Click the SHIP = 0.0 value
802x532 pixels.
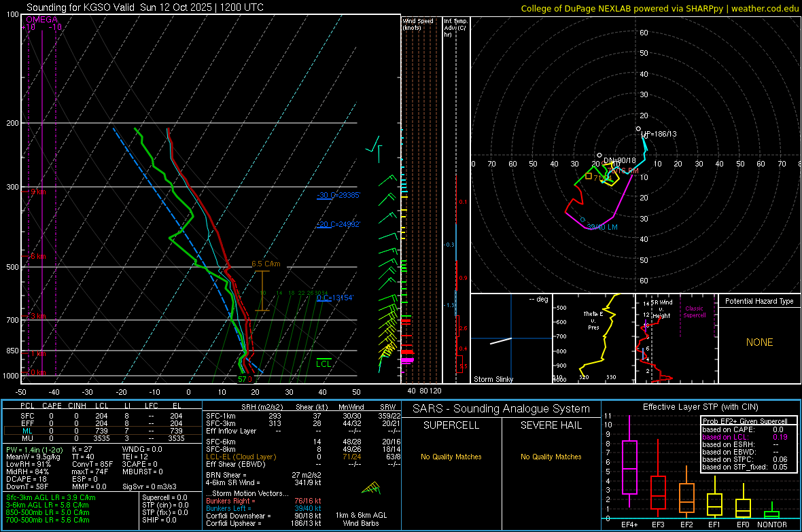pos(159,520)
